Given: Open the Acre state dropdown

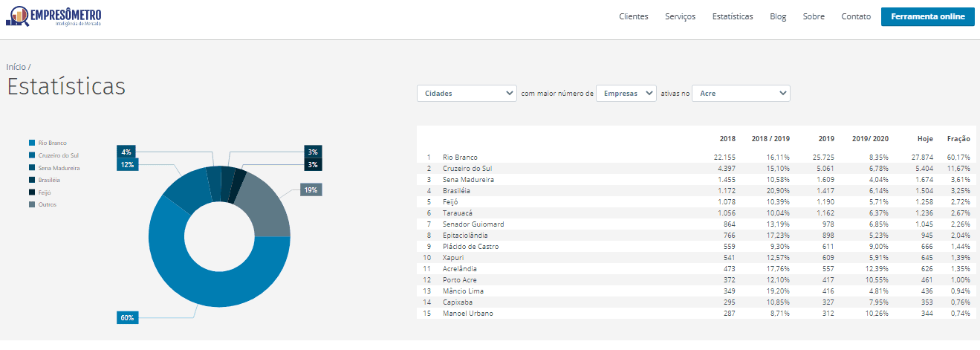Looking at the screenshot, I should pyautogui.click(x=741, y=94).
